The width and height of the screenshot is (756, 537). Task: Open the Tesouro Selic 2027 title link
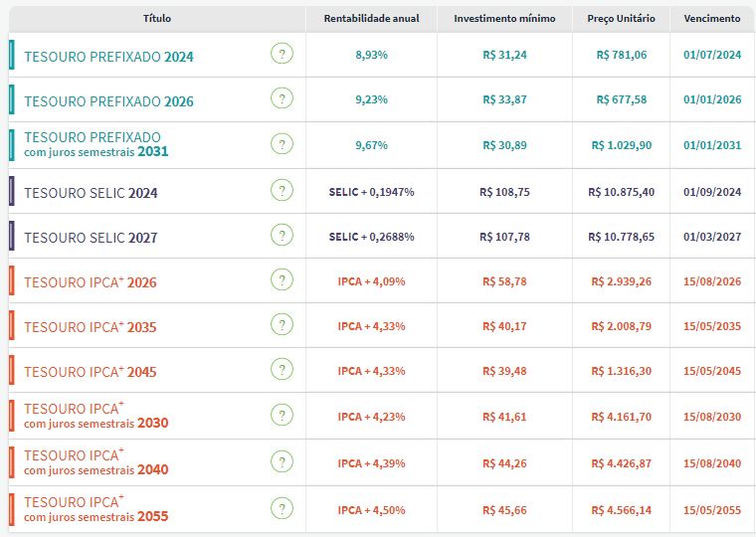coord(91,238)
